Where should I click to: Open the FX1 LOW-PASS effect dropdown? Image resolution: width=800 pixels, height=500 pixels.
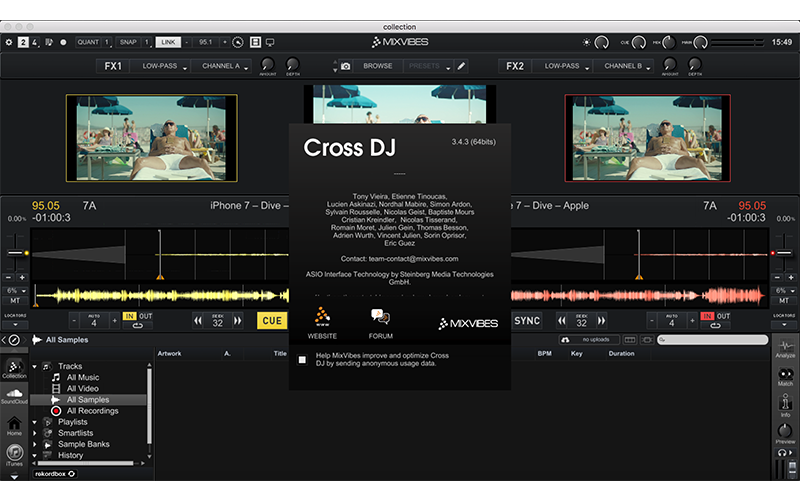160,66
